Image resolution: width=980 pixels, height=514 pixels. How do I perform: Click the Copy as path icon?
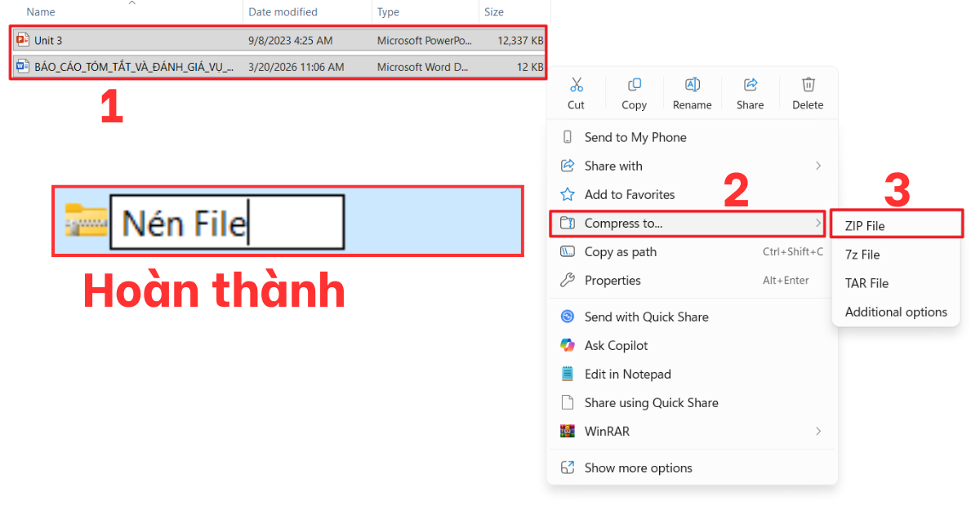[568, 251]
